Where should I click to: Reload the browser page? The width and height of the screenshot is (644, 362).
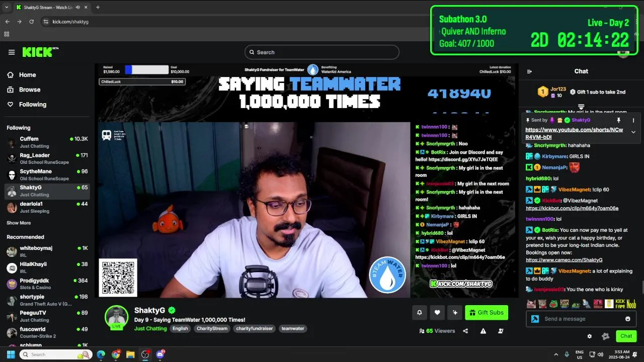(x=31, y=22)
